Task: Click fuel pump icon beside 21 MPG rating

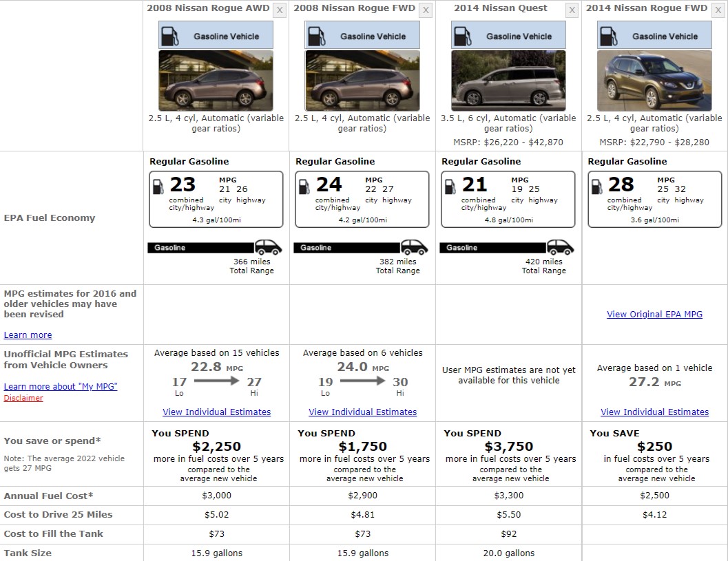Action: 450,187
